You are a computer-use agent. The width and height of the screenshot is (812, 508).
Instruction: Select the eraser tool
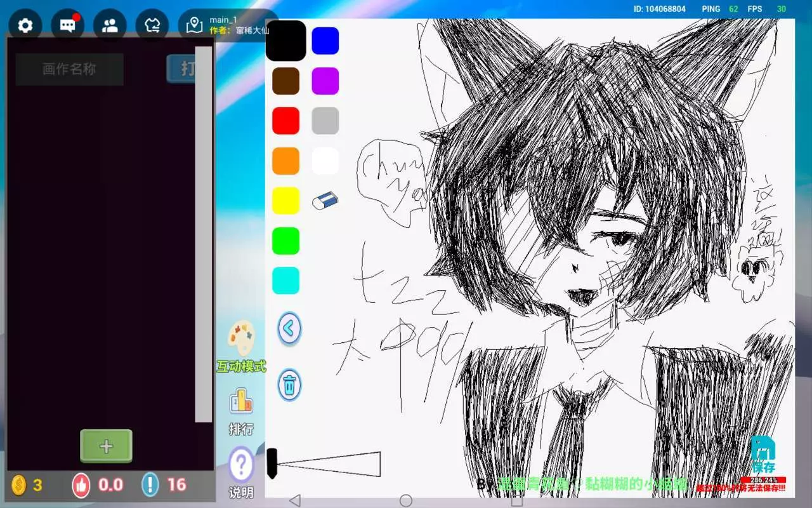(325, 201)
